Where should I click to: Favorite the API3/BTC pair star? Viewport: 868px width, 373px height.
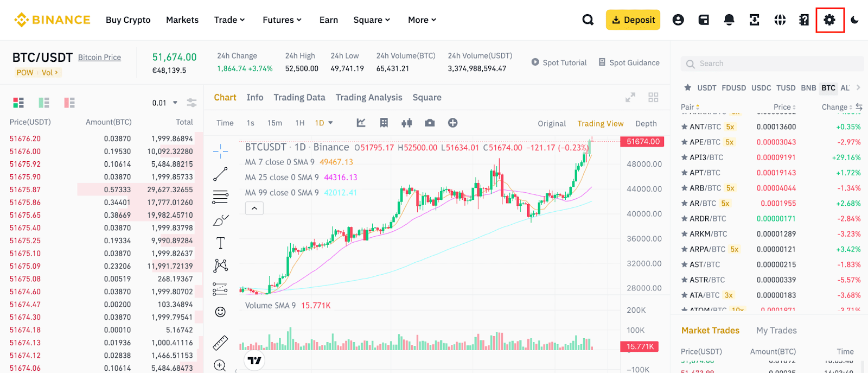685,157
